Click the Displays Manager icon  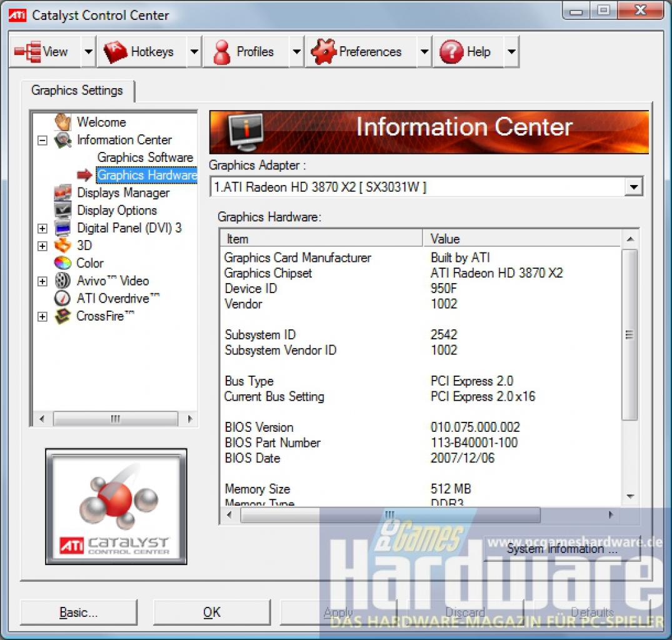point(63,192)
